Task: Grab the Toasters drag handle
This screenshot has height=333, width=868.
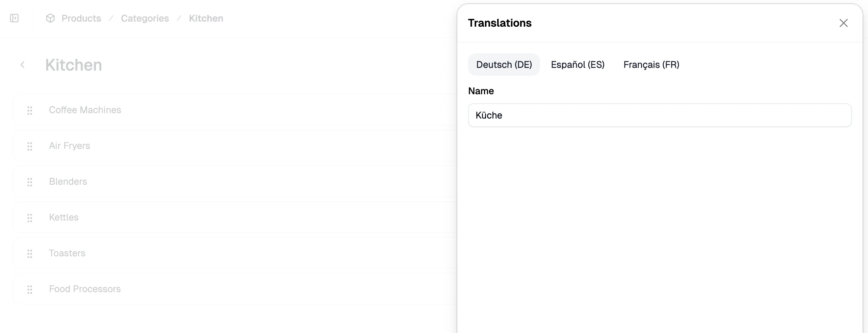Action: click(x=29, y=254)
